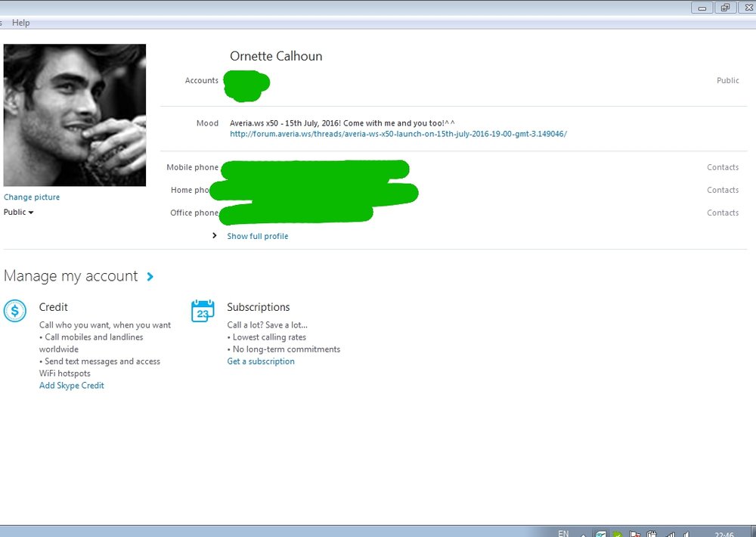
Task: Click the Add Skype Credit link
Action: point(72,386)
